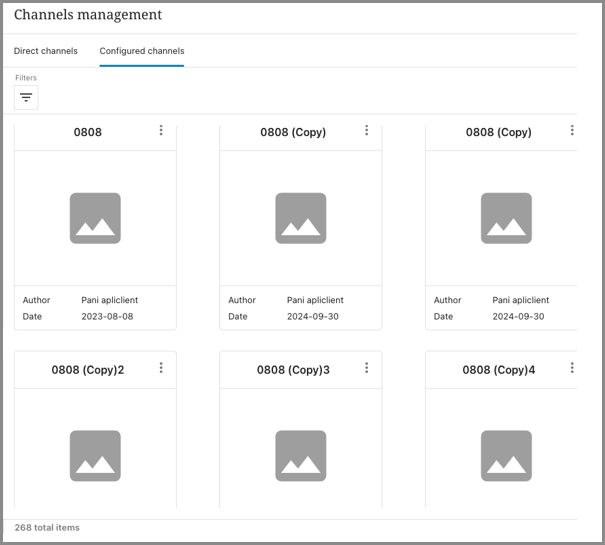605x545 pixels.
Task: Open options menu for channel 0808
Action: (x=161, y=131)
